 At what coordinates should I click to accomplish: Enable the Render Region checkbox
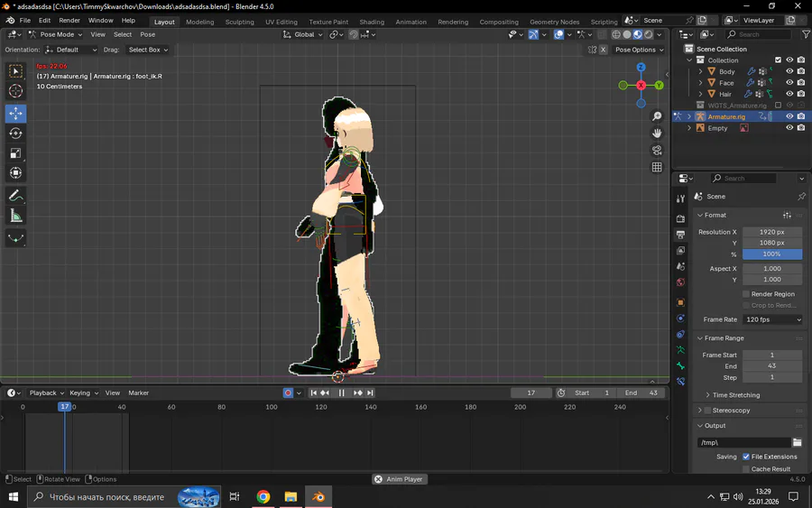[x=746, y=294]
